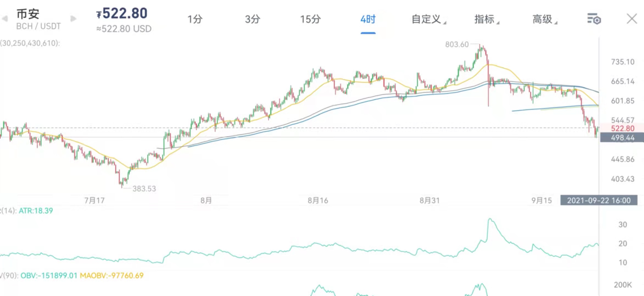Click the MAOBV:-97760.69 label
644x296 pixels.
(x=111, y=275)
